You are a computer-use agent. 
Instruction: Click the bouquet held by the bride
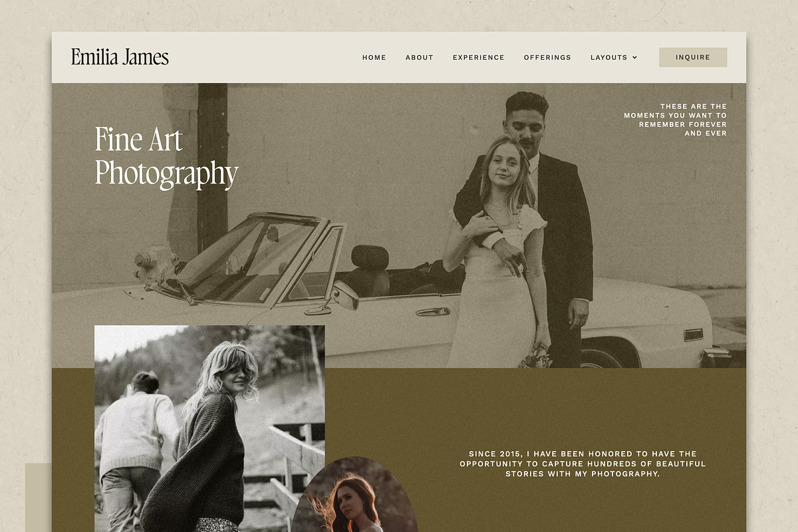tap(536, 357)
